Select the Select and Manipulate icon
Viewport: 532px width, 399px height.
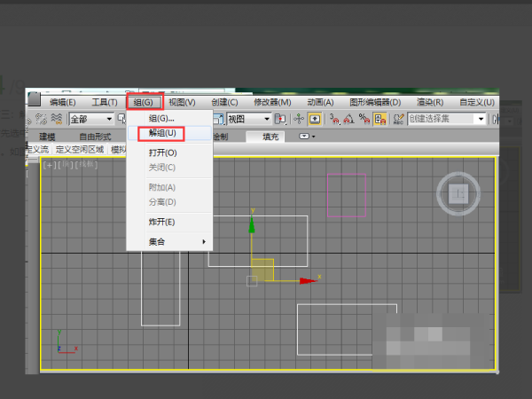tap(299, 119)
